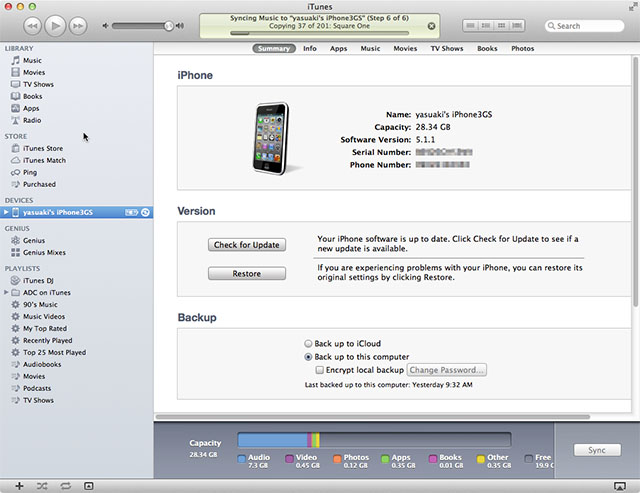The image size is (640, 493).
Task: Eject yasuaki's iPhone3GS from the sidebar
Action: click(146, 212)
